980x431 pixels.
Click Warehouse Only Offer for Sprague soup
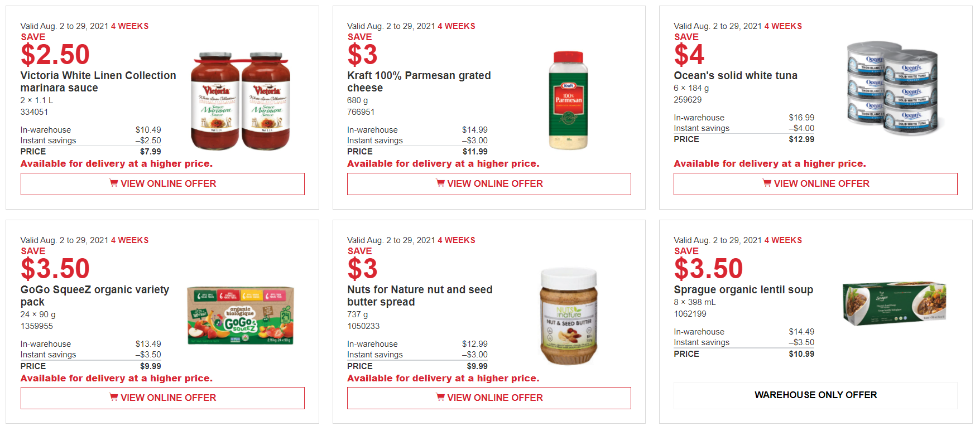(815, 395)
